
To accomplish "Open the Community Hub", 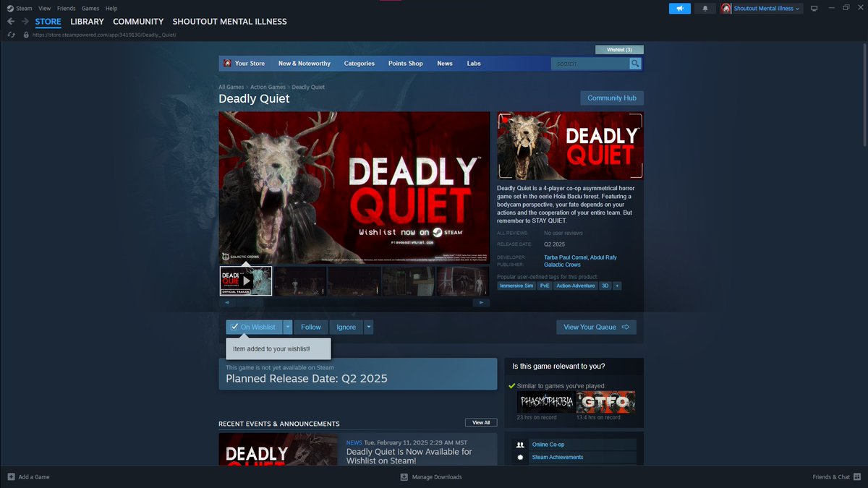I will coord(612,98).
